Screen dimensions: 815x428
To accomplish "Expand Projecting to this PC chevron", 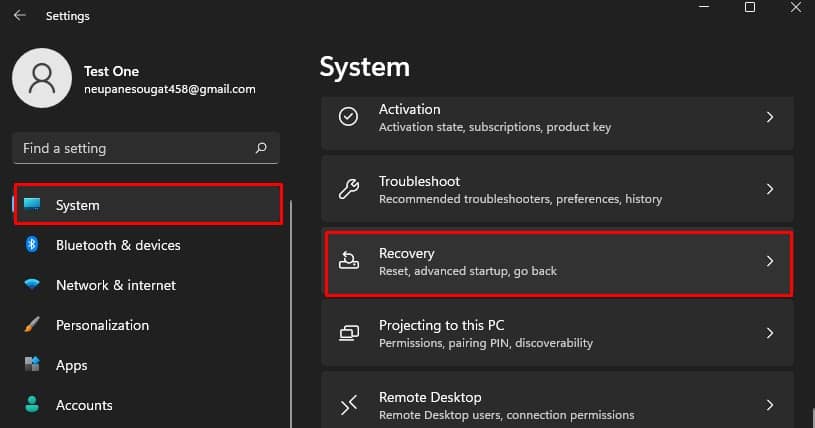I will click(x=770, y=333).
